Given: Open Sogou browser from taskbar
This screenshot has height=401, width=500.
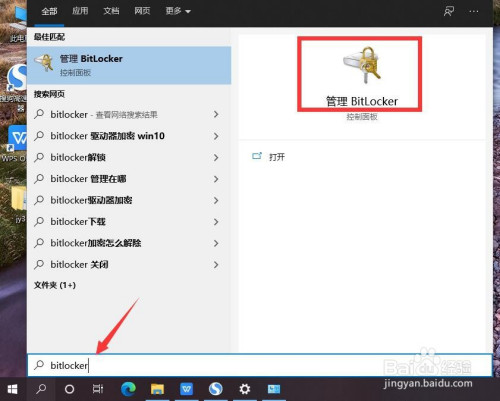Looking at the screenshot, I should 216,389.
